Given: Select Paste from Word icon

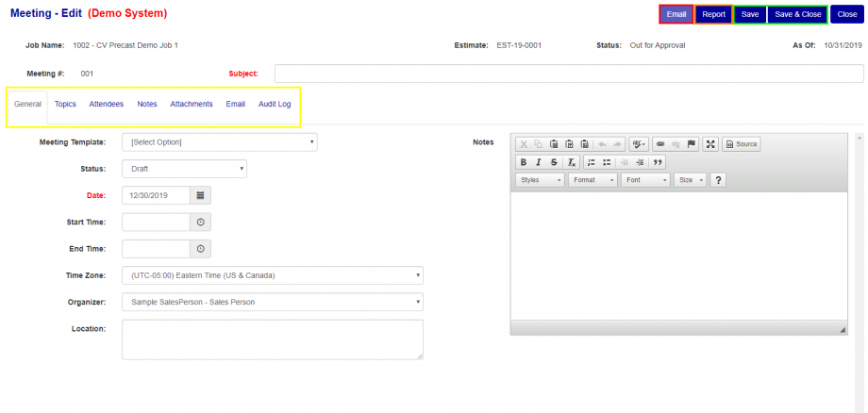Looking at the screenshot, I should coord(584,143).
